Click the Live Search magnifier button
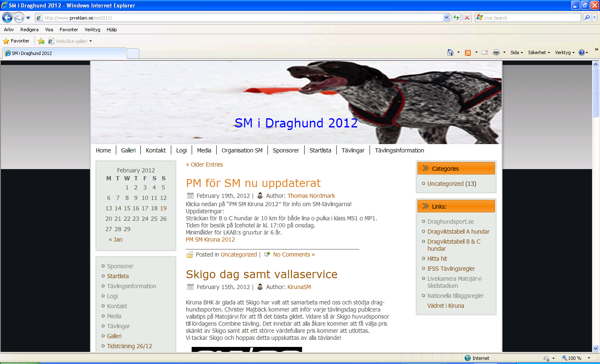Image resolution: width=600 pixels, height=364 pixels. 587,17
